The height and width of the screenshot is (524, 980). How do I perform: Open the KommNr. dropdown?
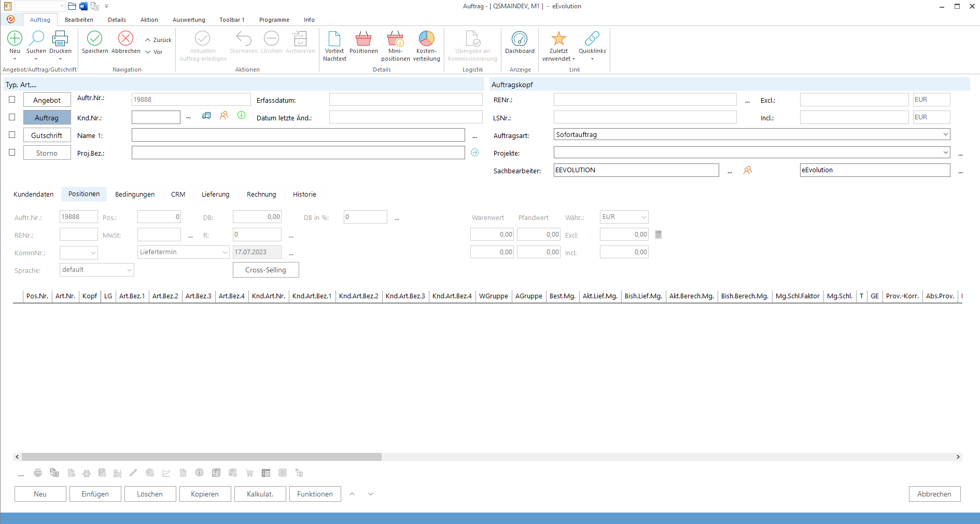click(93, 253)
